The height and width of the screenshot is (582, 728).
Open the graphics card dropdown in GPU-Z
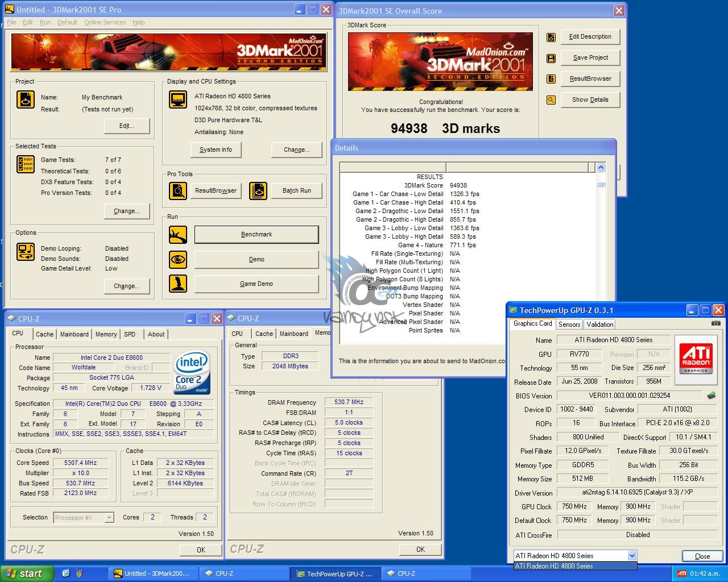[x=631, y=556]
